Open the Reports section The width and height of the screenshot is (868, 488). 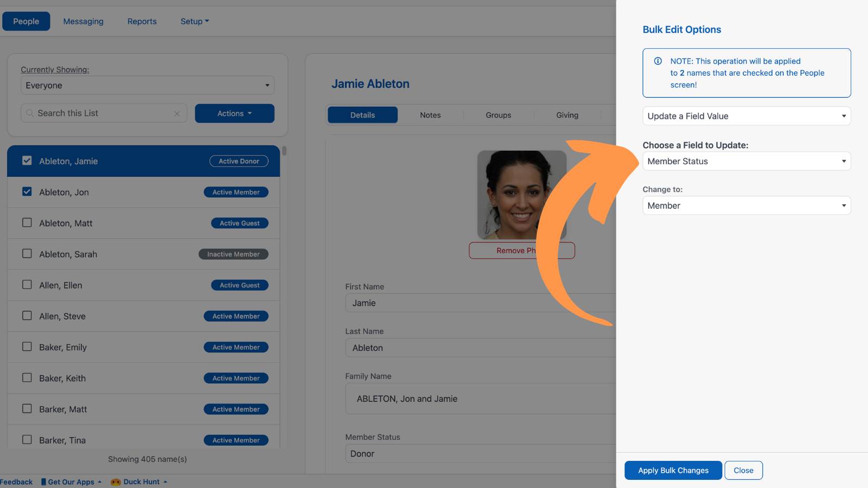click(x=142, y=21)
